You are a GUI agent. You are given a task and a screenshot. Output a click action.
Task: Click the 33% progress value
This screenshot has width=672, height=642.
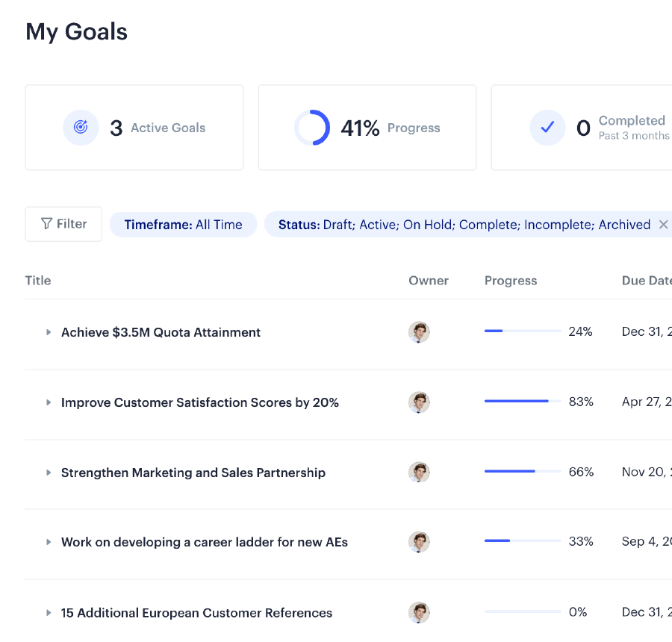pyautogui.click(x=581, y=541)
